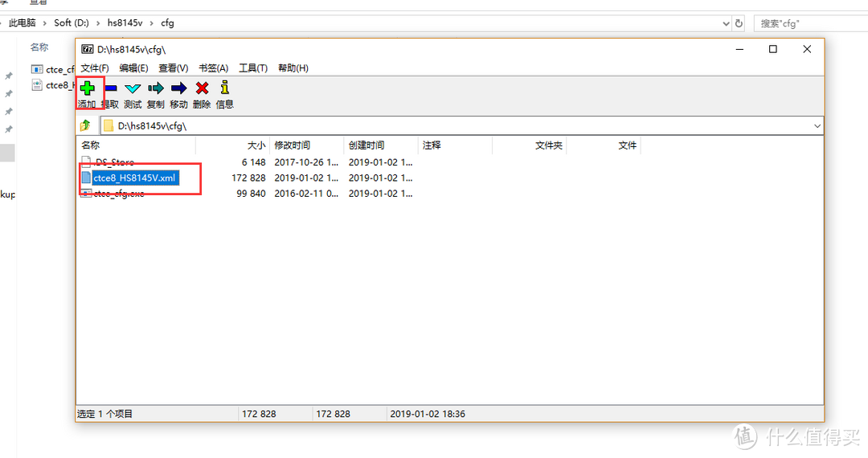Click the Explorer search box 搜索"cfg"
Screen dimensions: 868x458
point(811,23)
